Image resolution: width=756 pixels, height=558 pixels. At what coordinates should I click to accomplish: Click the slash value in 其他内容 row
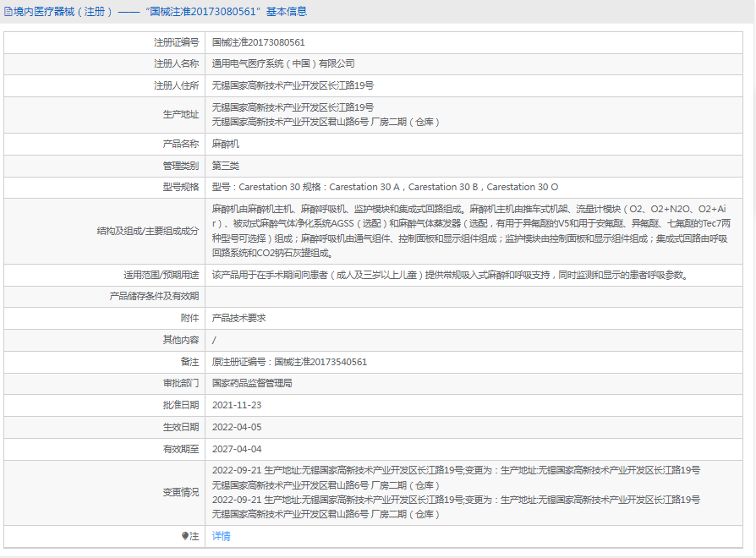[x=214, y=340]
